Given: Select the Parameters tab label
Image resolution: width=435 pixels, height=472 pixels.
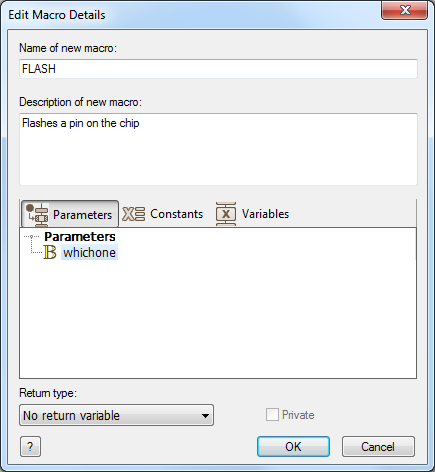Looking at the screenshot, I should [x=82, y=215].
